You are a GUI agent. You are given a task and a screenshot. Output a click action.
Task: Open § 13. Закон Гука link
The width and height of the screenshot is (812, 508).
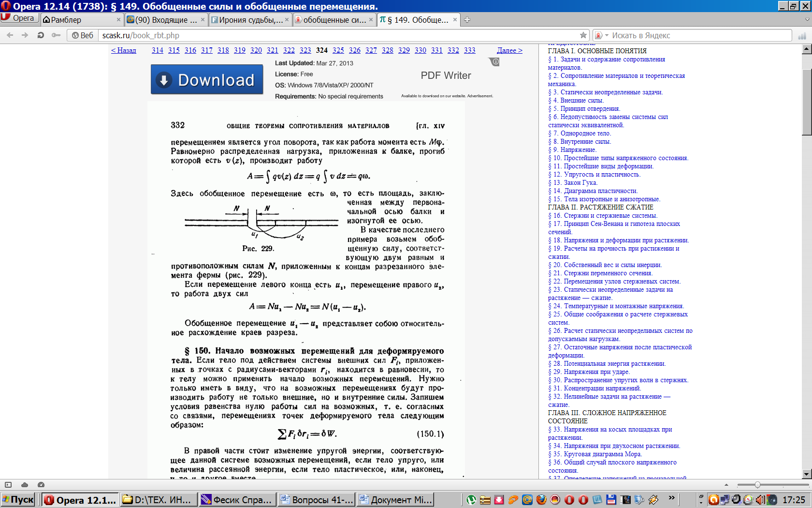pyautogui.click(x=573, y=183)
